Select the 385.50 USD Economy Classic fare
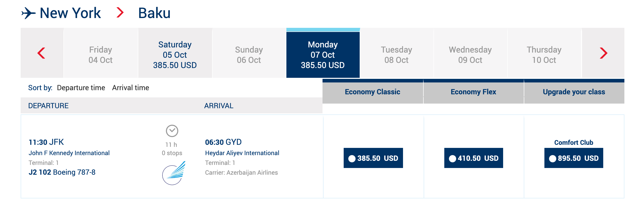 click(373, 158)
